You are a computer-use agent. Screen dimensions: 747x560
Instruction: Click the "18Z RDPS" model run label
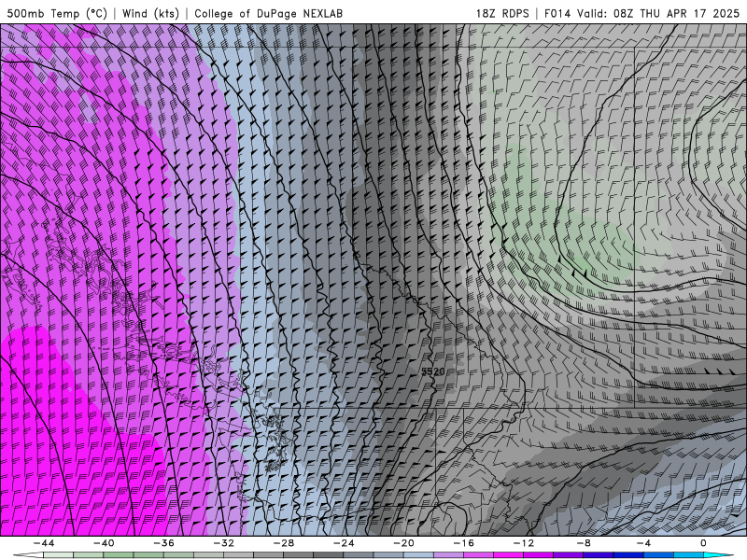502,13
